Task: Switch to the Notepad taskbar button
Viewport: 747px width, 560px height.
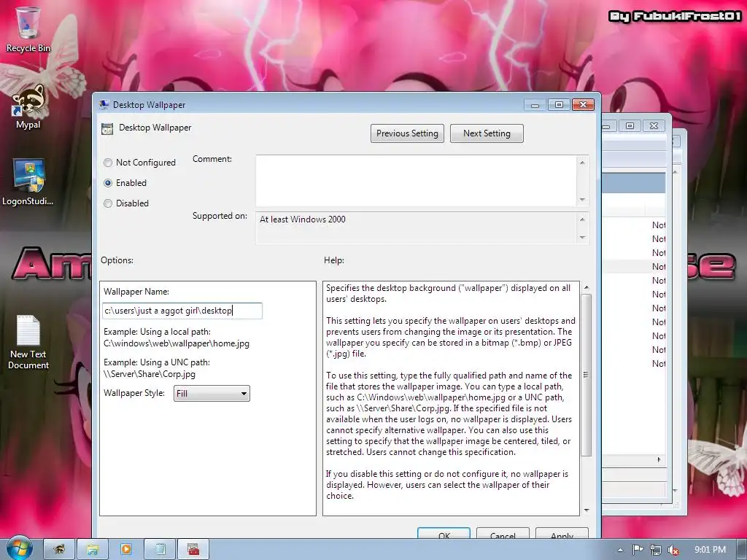Action: tap(160, 550)
